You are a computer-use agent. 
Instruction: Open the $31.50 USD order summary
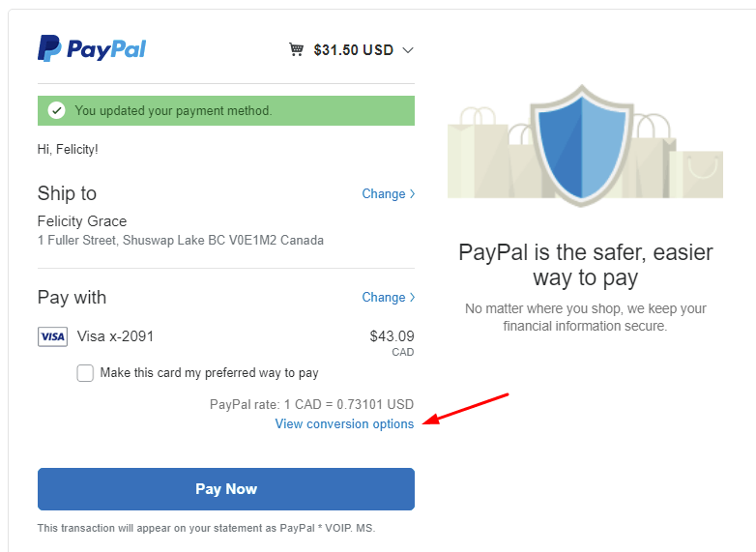point(353,50)
